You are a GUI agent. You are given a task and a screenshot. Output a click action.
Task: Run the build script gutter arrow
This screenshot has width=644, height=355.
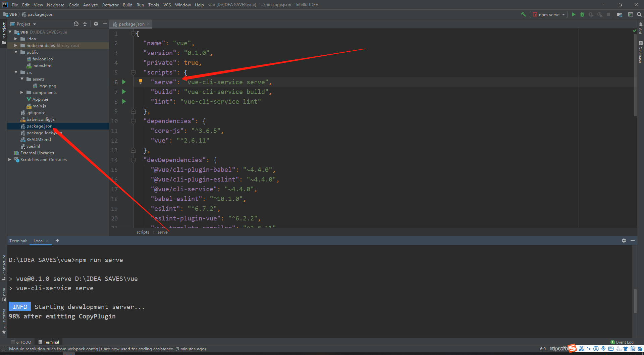click(x=124, y=92)
